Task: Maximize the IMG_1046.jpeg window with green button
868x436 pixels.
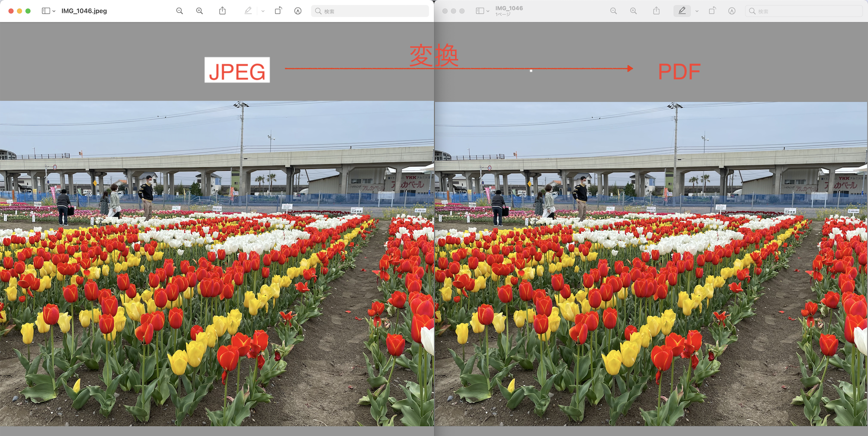Action: point(28,11)
